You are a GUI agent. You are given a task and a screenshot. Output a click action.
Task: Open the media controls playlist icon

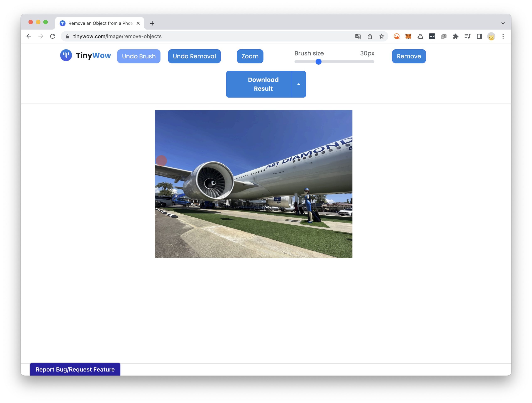pos(467,36)
